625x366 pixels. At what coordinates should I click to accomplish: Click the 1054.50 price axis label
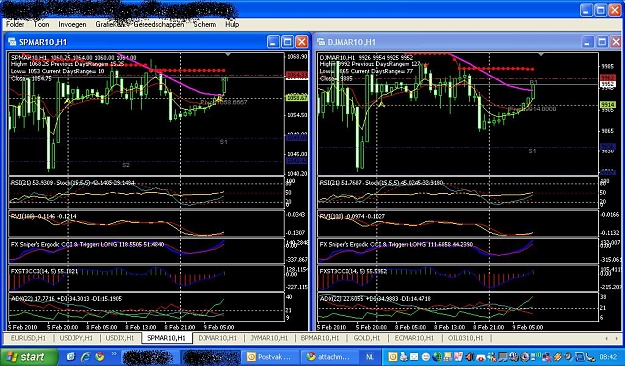tap(297, 115)
